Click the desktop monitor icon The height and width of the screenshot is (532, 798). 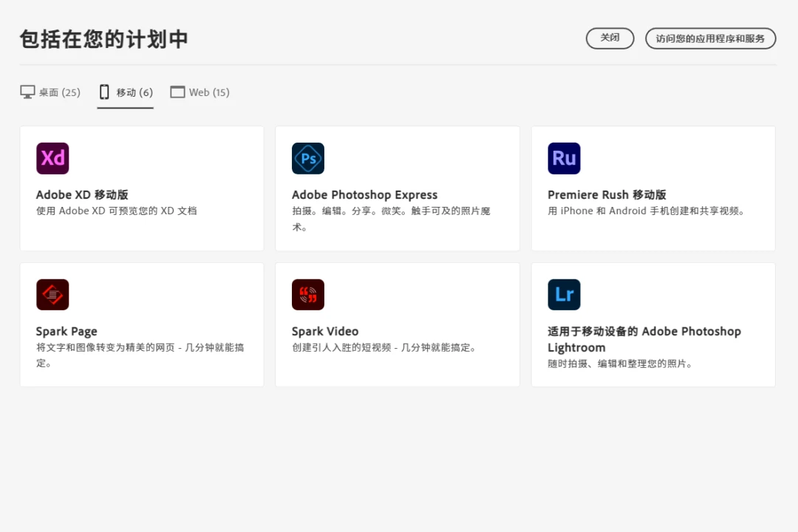tap(27, 92)
